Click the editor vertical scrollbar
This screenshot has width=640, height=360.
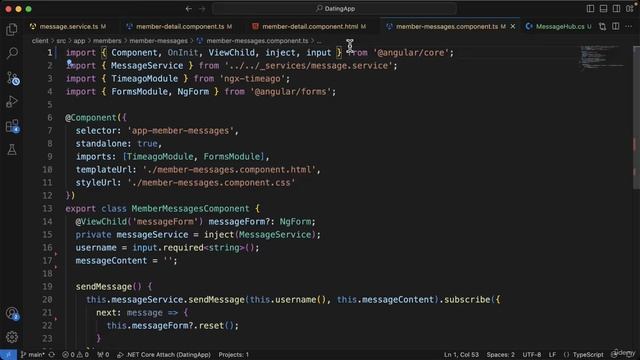click(x=636, y=118)
